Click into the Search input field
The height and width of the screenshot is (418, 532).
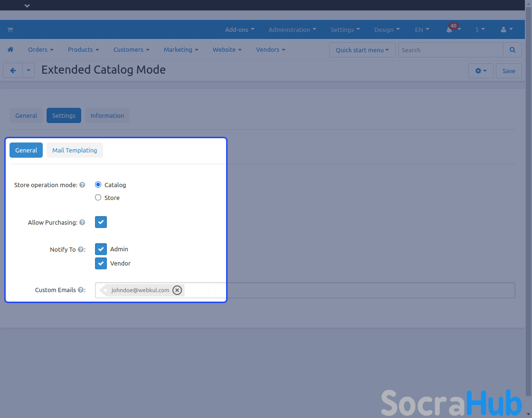click(x=450, y=50)
